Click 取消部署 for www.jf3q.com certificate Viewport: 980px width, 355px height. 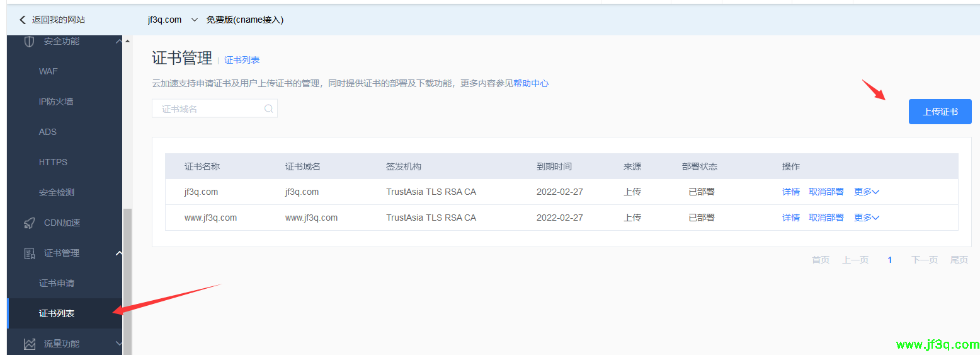tap(826, 218)
